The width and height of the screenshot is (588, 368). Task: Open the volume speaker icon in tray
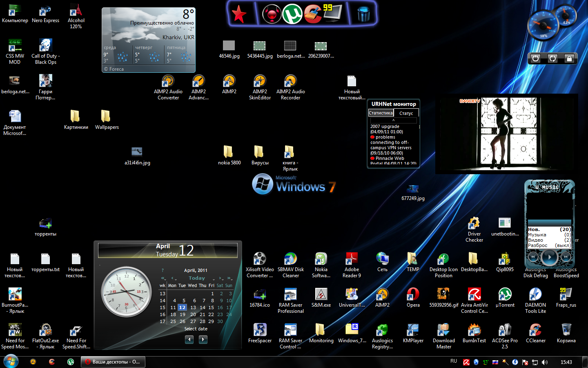pos(544,362)
